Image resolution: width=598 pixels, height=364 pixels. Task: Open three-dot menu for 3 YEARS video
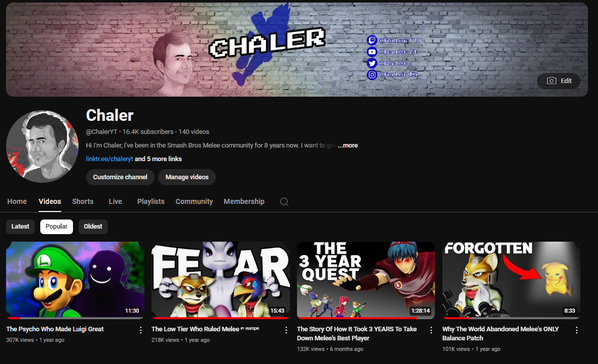431,330
